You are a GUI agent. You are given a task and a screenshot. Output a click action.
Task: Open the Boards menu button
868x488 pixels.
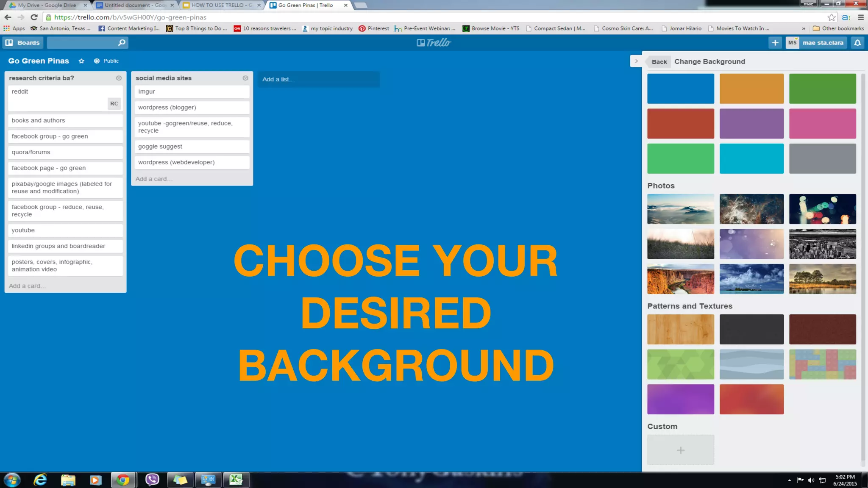tap(23, 42)
